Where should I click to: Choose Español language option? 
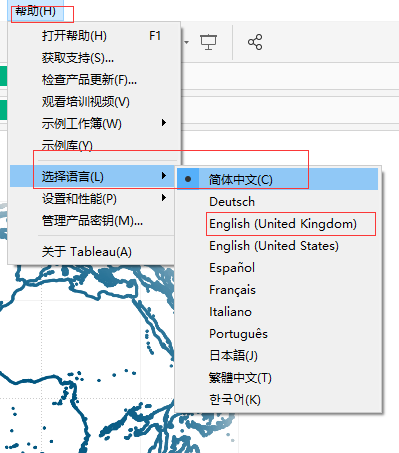278,268
